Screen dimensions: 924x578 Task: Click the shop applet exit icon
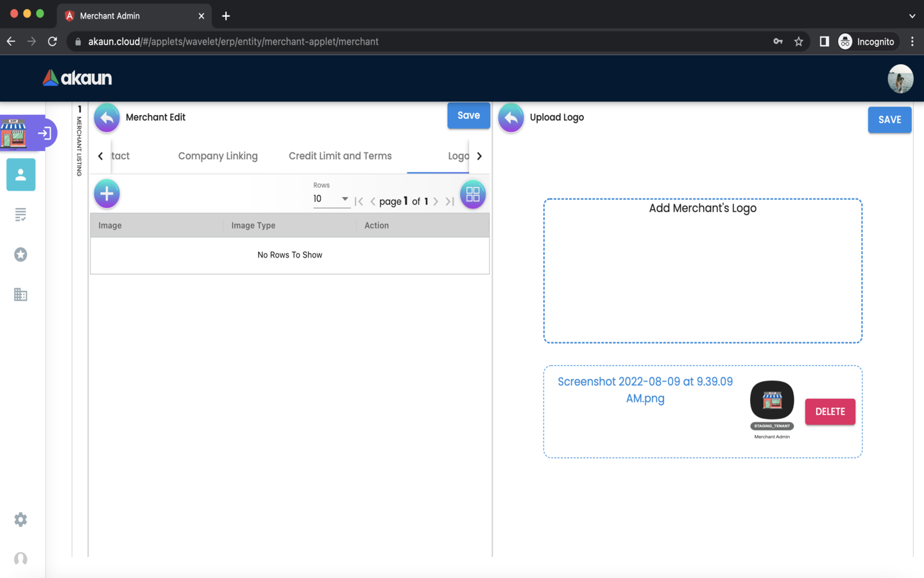(44, 134)
